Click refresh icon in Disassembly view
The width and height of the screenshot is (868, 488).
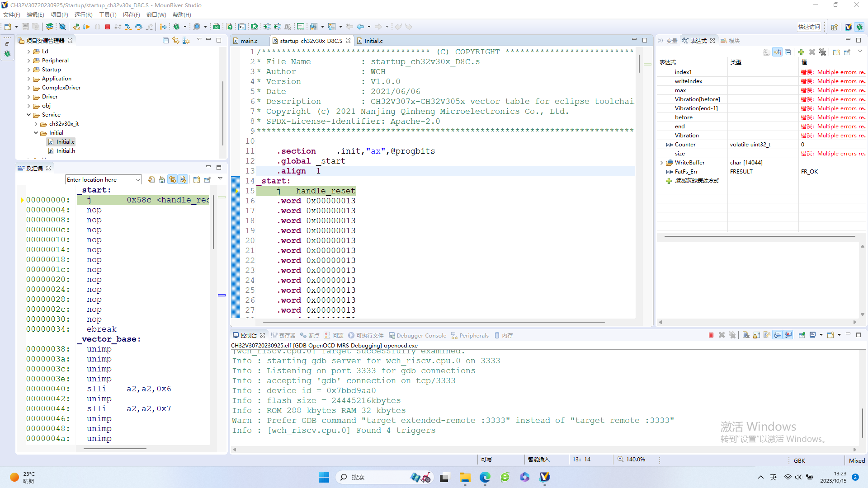click(151, 179)
